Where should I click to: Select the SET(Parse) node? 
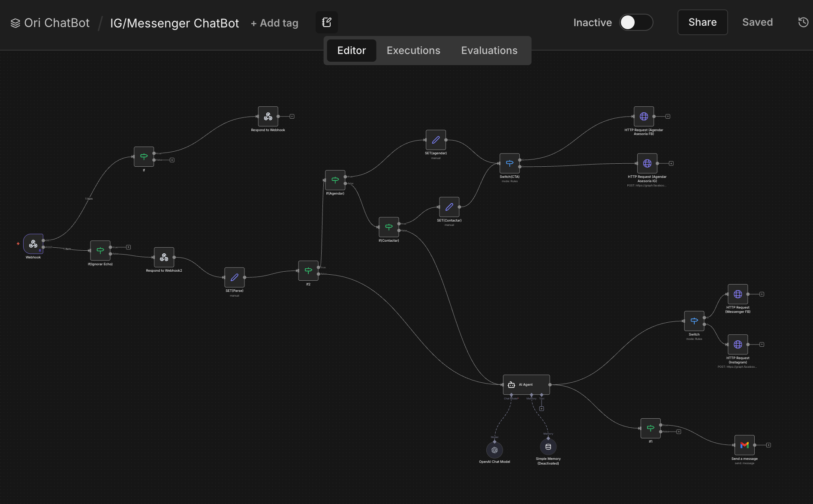pos(234,277)
